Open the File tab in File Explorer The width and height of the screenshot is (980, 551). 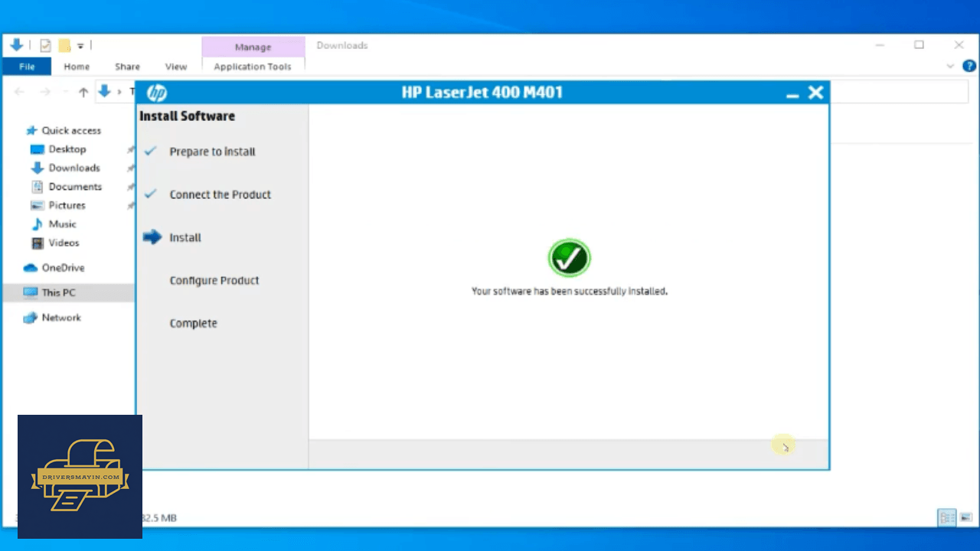27,67
